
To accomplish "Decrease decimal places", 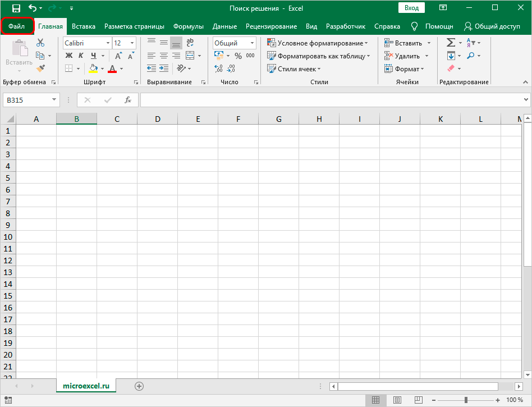I will tap(231, 68).
